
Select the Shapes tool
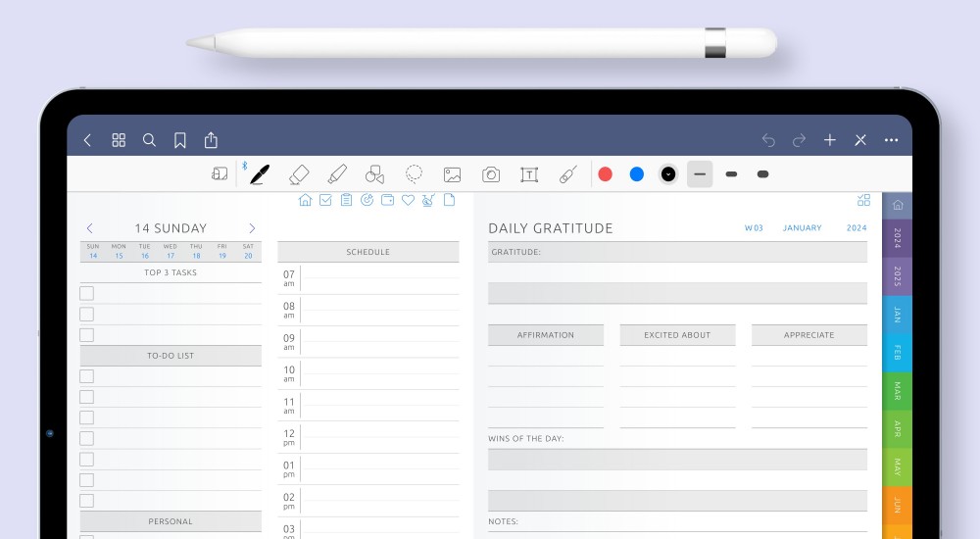coord(375,174)
